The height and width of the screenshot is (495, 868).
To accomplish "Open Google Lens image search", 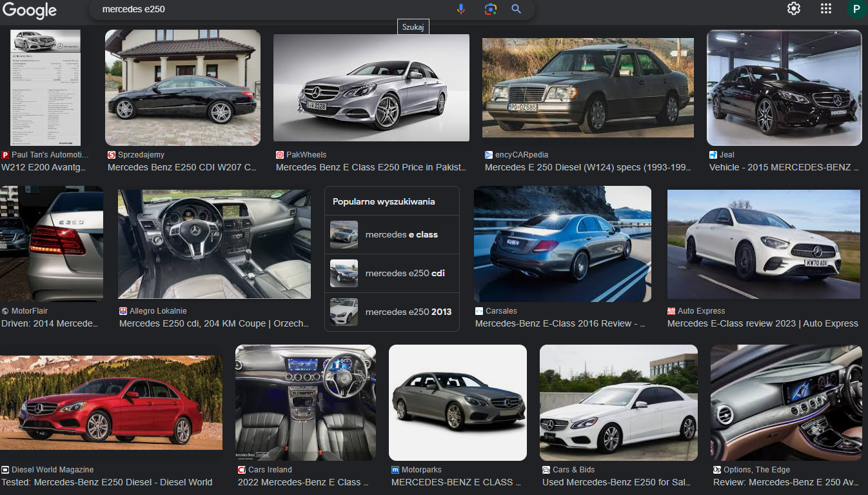I will point(491,9).
